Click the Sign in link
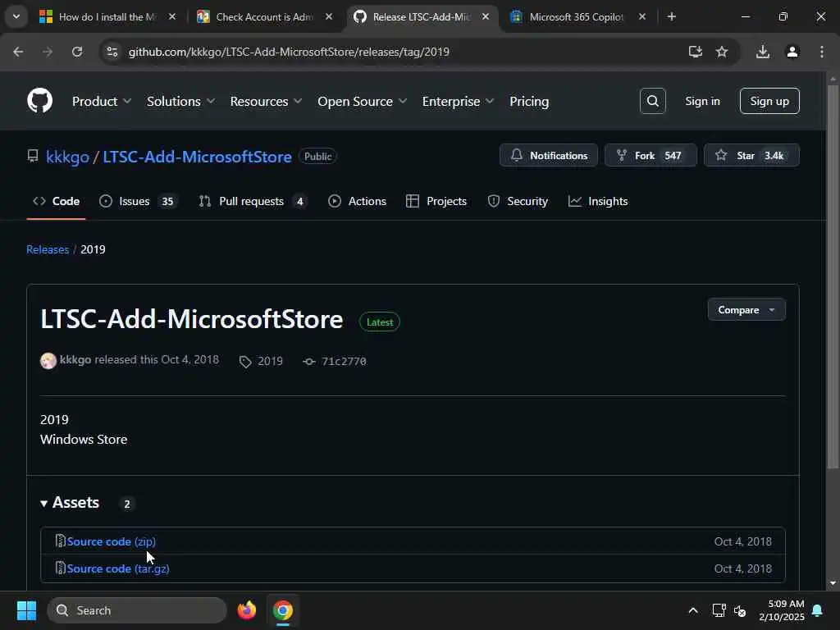This screenshot has height=630, width=840. click(702, 101)
